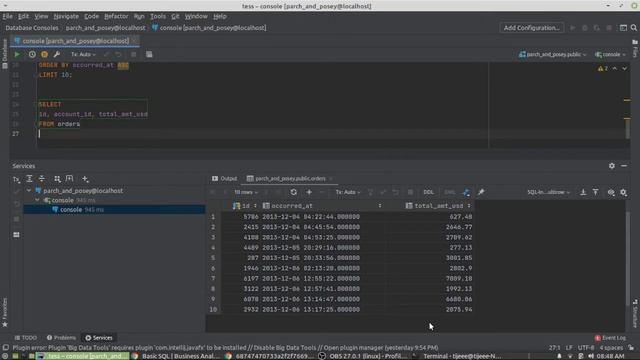Image resolution: width=640 pixels, height=360 pixels.
Task: Export data with download arrow icon
Action: (583, 192)
